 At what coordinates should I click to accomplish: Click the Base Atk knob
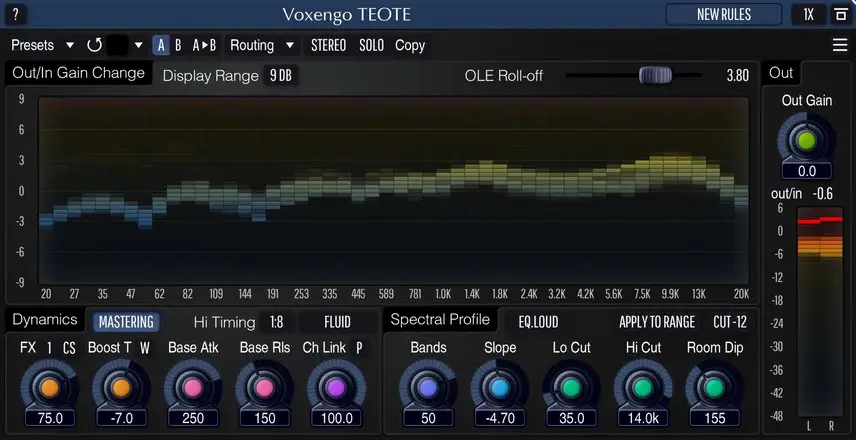193,388
